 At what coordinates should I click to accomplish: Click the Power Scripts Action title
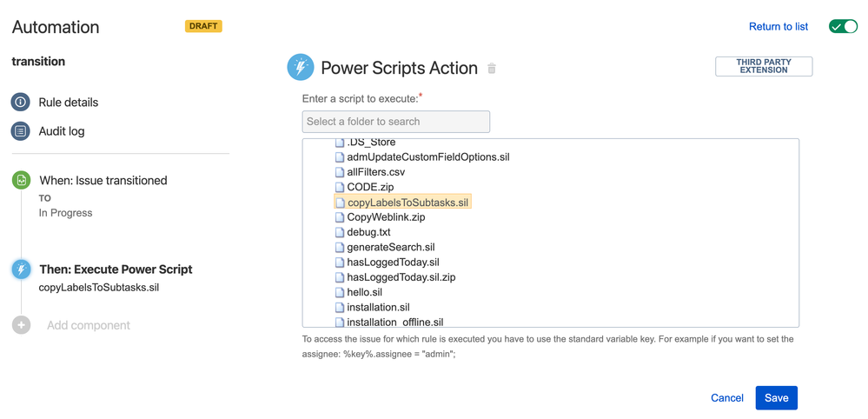click(x=399, y=68)
